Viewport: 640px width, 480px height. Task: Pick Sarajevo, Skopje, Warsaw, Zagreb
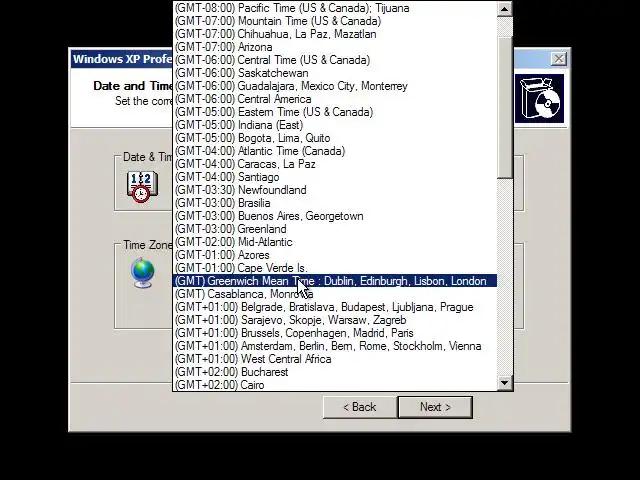click(335, 320)
